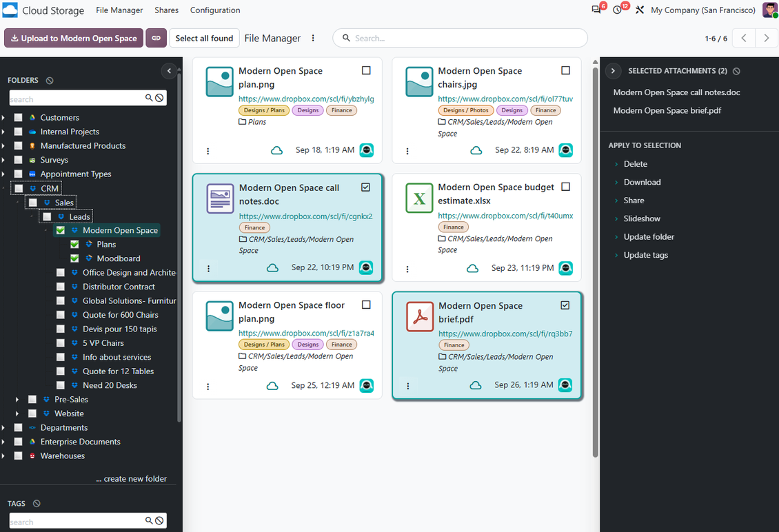Click magnifier icon in tags search box
Image resolution: width=779 pixels, height=532 pixels.
[x=148, y=520]
